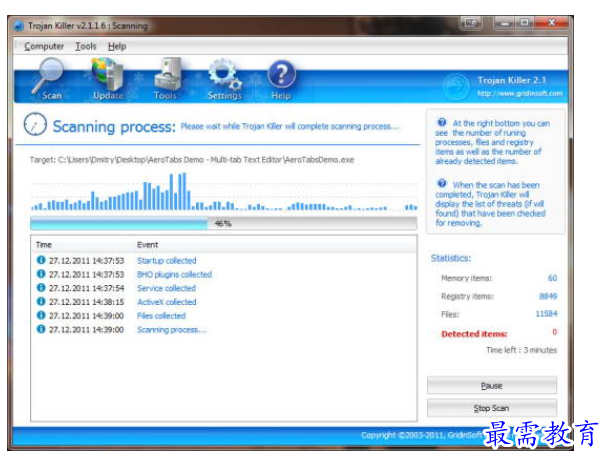Click timestamp 27.12.2011 14:37:54
This screenshot has width=607, height=465.
86,288
